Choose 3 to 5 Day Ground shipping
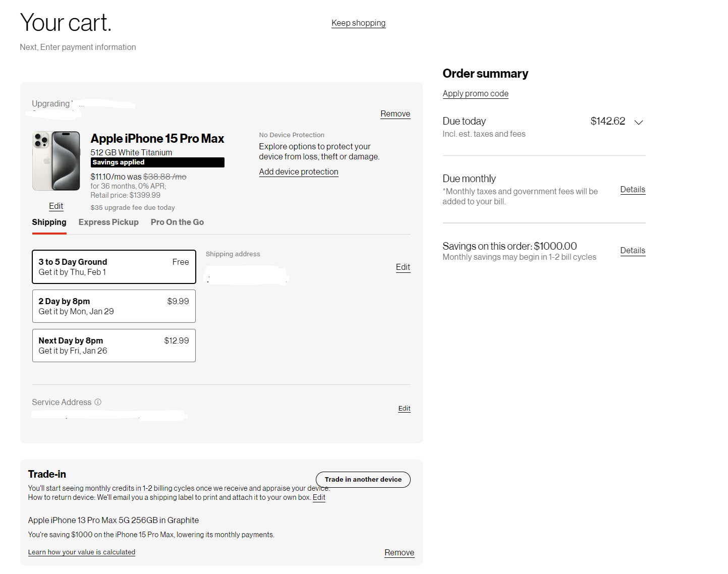 click(114, 267)
